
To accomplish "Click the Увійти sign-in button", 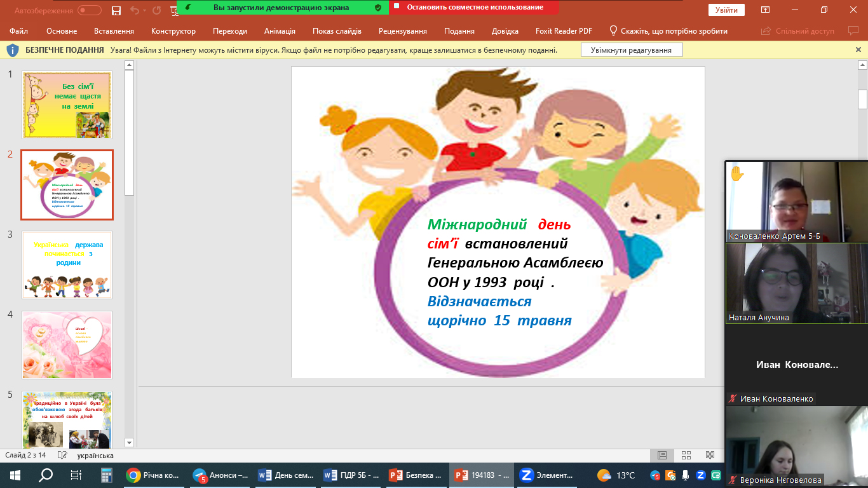I will pos(726,10).
